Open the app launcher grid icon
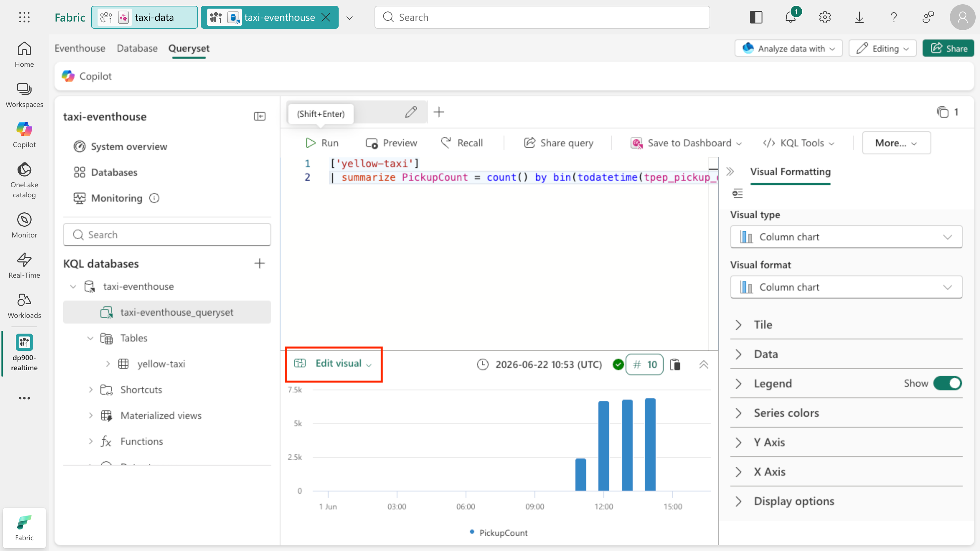 pyautogui.click(x=24, y=17)
